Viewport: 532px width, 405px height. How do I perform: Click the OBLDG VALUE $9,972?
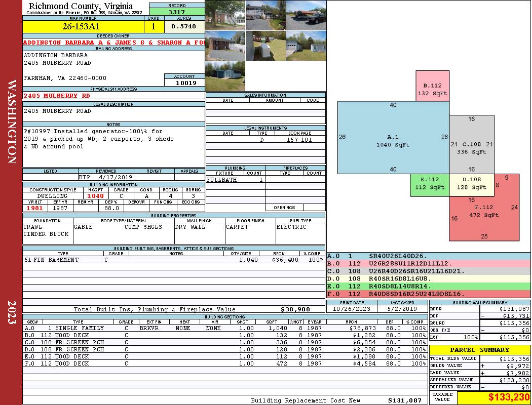pos(517,366)
